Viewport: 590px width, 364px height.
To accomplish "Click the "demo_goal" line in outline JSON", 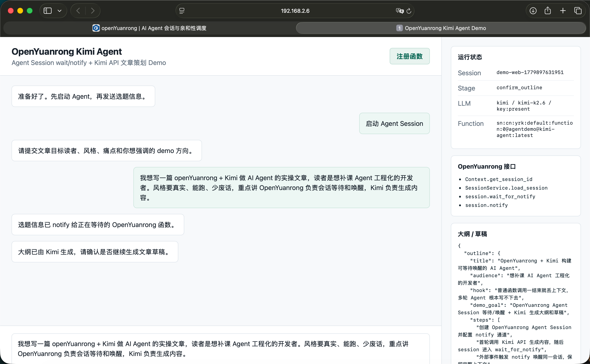I will tap(513, 309).
